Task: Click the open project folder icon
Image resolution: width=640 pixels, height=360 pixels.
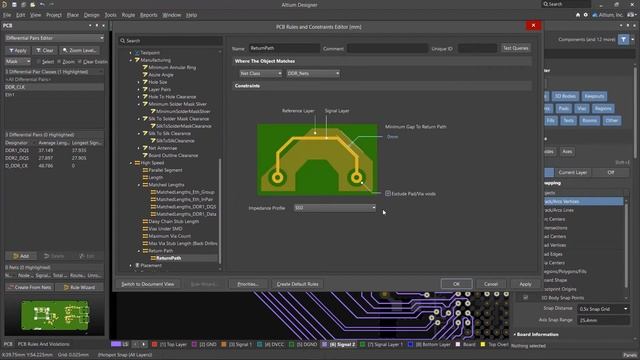Action: (x=32, y=4)
